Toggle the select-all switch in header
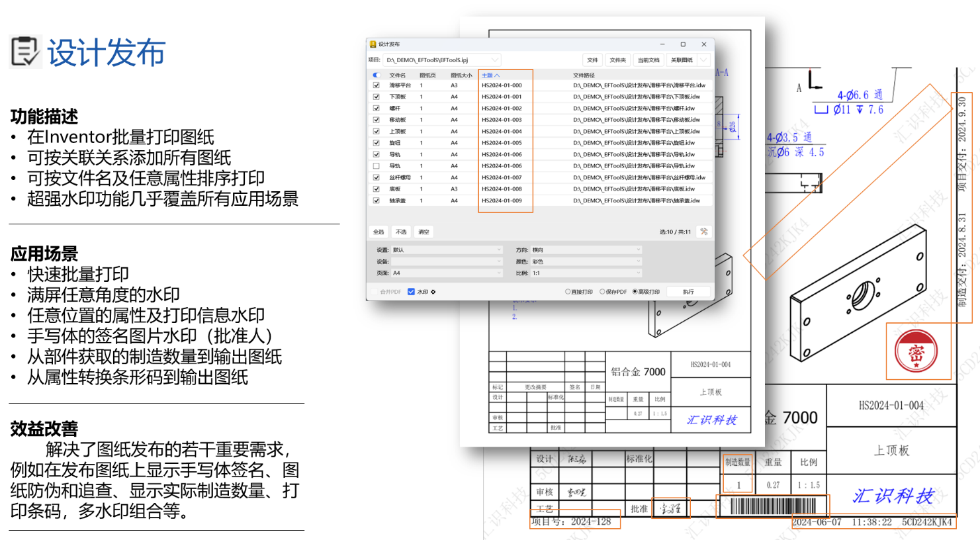980x540 pixels. pyautogui.click(x=376, y=75)
